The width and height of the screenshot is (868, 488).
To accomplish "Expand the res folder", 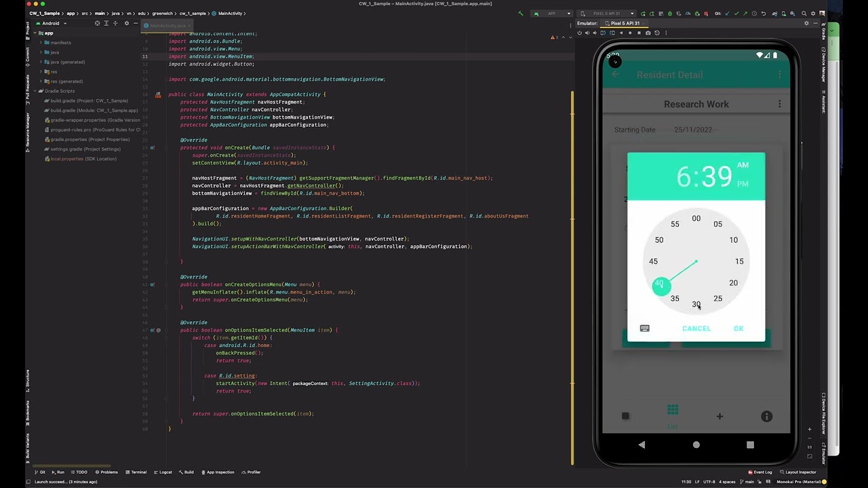I will (41, 71).
